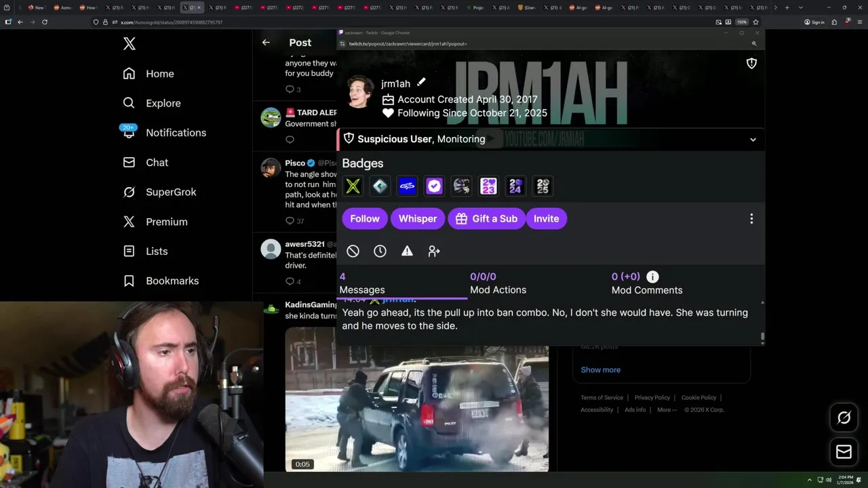Click the blue GP badge

click(x=407, y=186)
